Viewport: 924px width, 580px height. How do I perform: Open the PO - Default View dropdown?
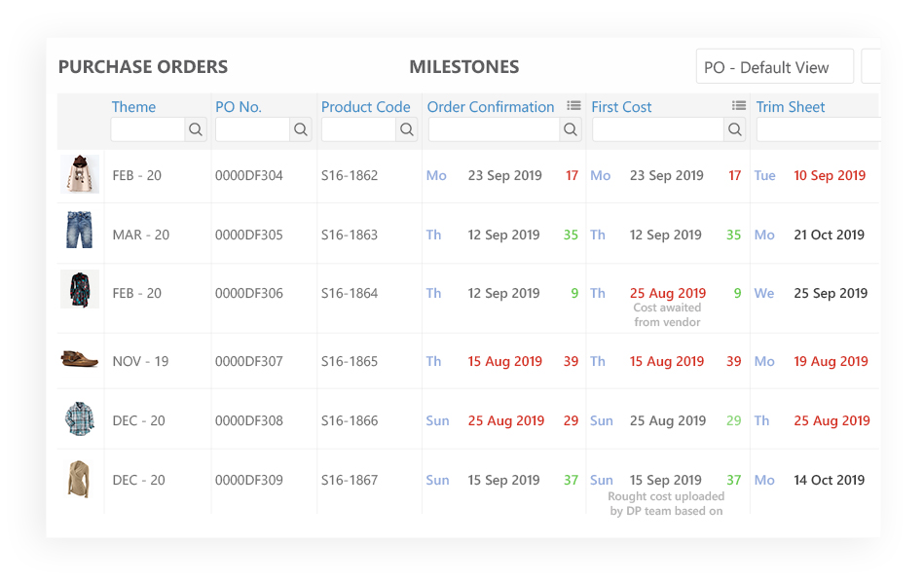(x=774, y=66)
